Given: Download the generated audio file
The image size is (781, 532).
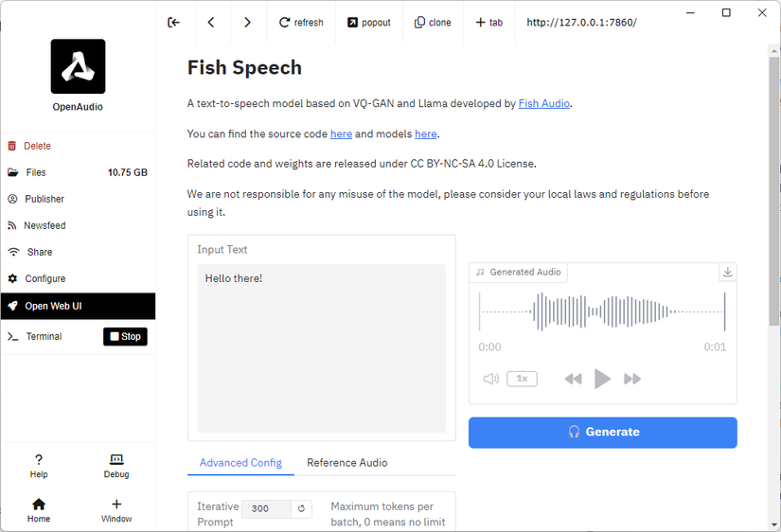Looking at the screenshot, I should pyautogui.click(x=727, y=272).
